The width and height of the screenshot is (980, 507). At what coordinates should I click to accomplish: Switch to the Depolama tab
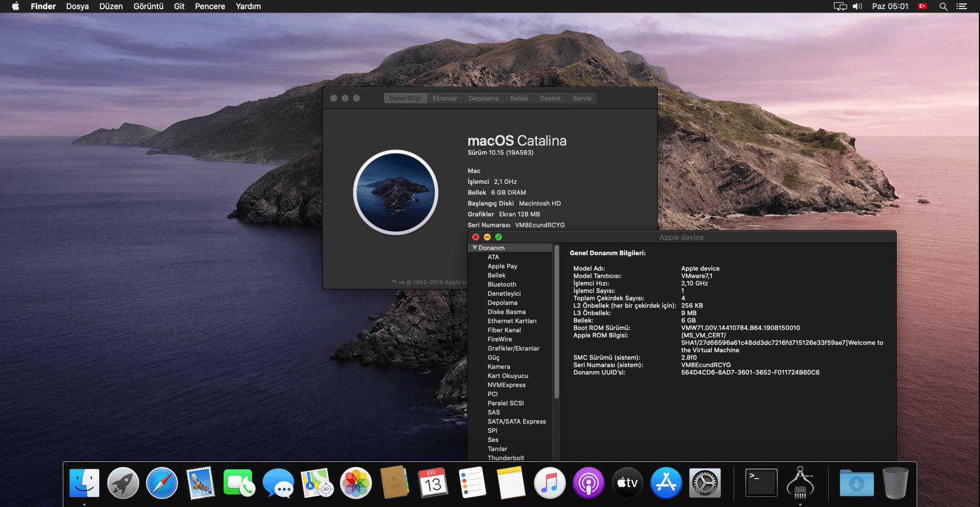pos(484,98)
